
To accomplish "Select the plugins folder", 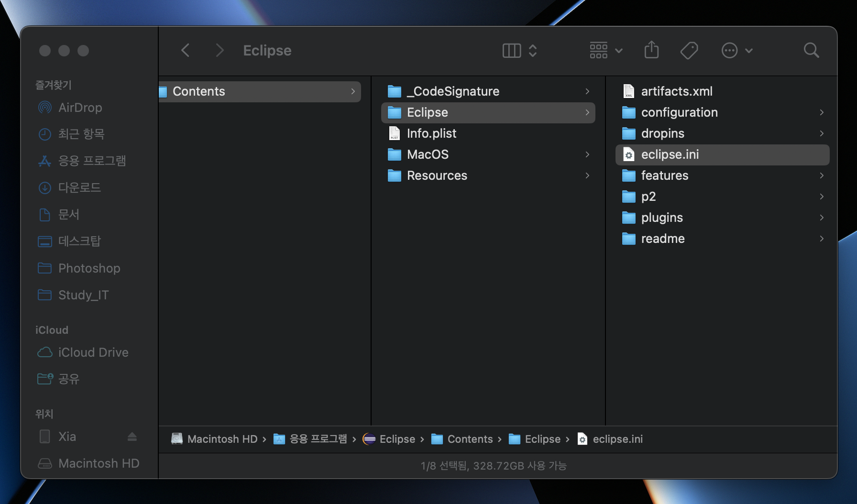I will click(x=723, y=218).
